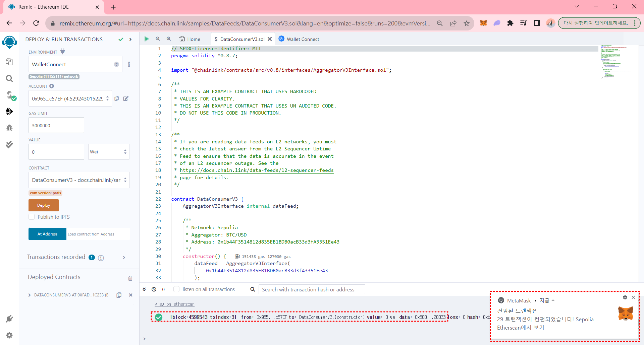
Task: Click the At Address button
Action: 47,234
